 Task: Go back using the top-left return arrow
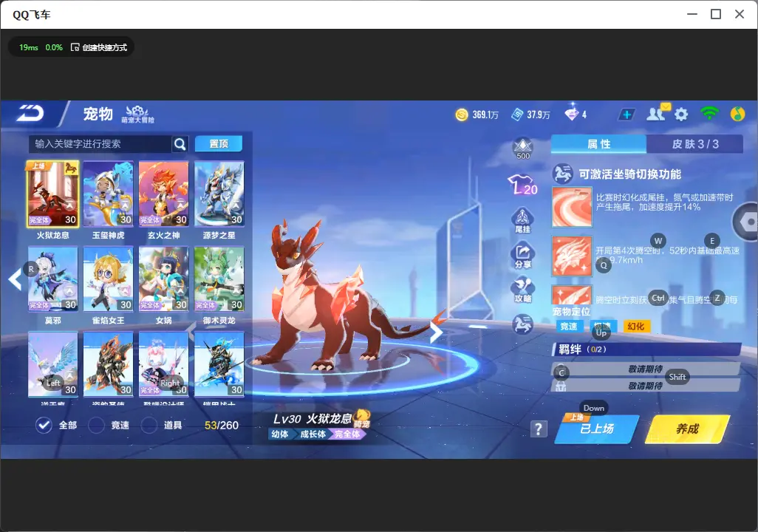30,114
